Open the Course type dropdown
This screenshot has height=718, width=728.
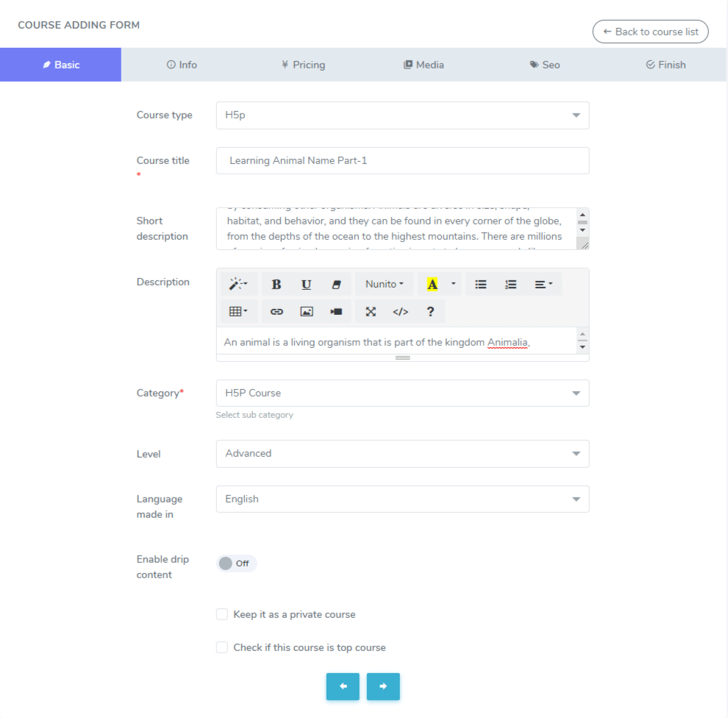tap(402, 115)
